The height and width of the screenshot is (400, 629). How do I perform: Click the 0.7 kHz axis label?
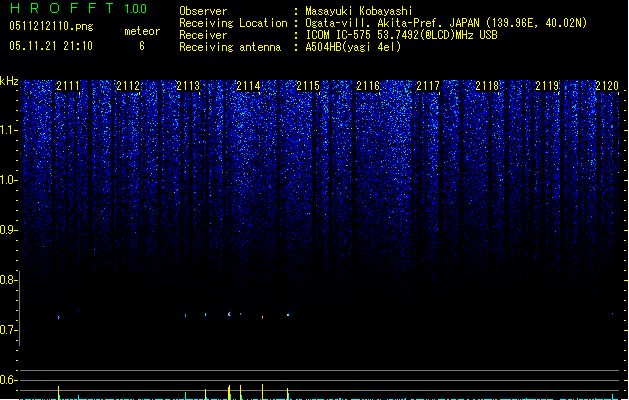pos(8,330)
